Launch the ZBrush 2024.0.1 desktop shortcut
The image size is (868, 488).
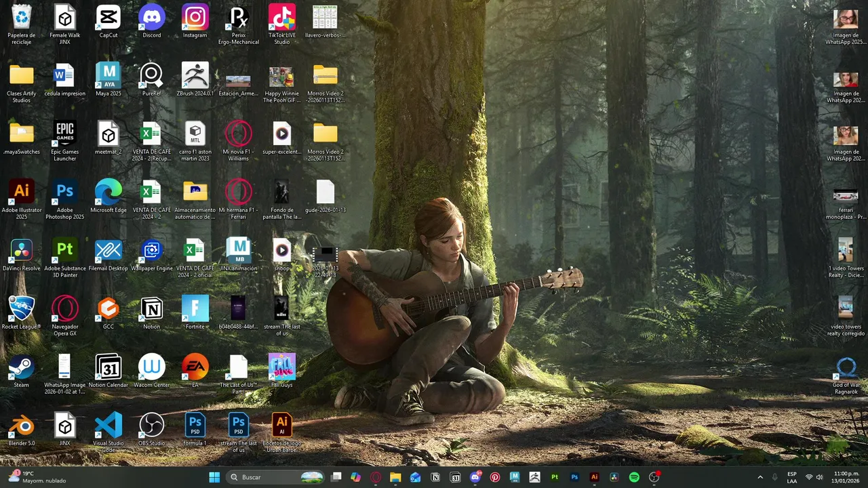pyautogui.click(x=195, y=80)
